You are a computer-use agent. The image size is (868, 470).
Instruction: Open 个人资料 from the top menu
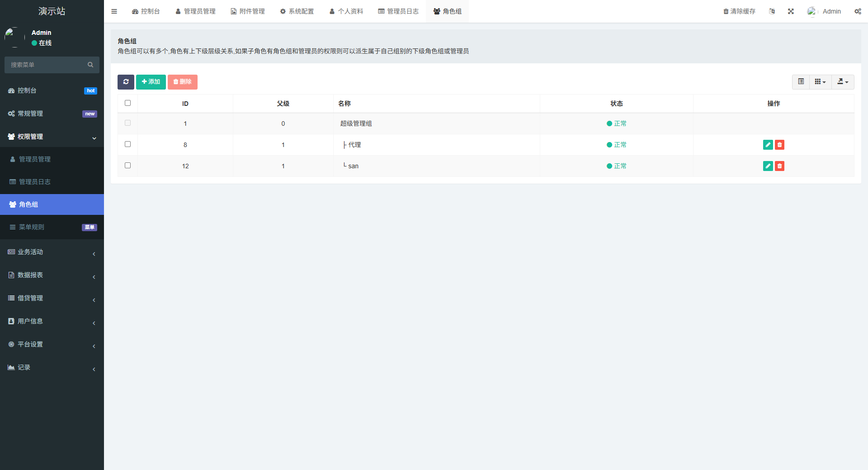pyautogui.click(x=346, y=11)
